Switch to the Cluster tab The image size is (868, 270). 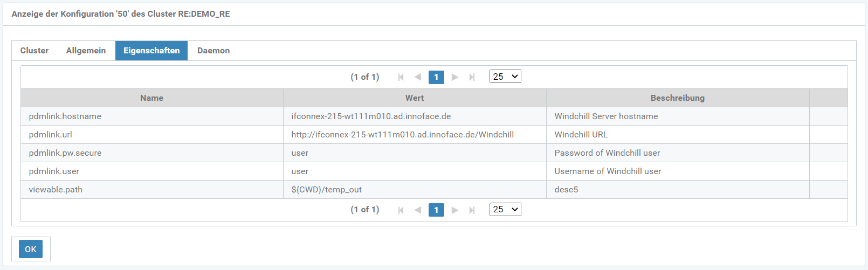[x=35, y=51]
